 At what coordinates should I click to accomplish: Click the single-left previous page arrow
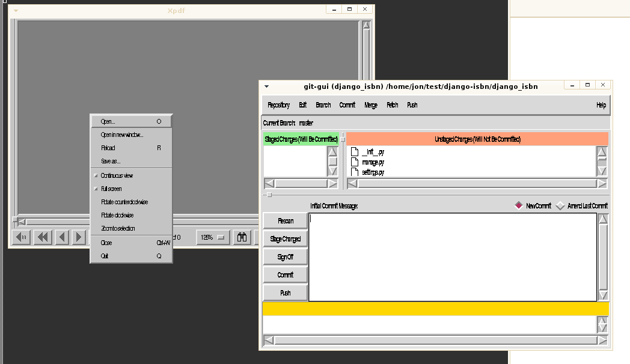pyautogui.click(x=61, y=238)
